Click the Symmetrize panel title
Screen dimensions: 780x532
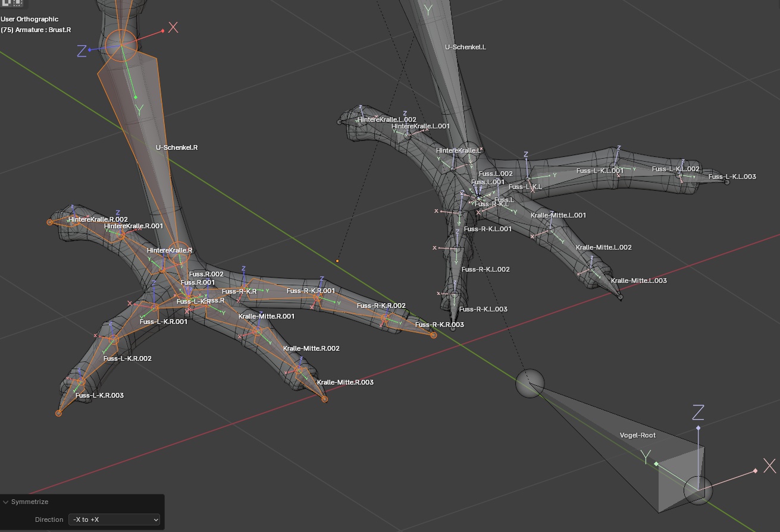point(30,502)
